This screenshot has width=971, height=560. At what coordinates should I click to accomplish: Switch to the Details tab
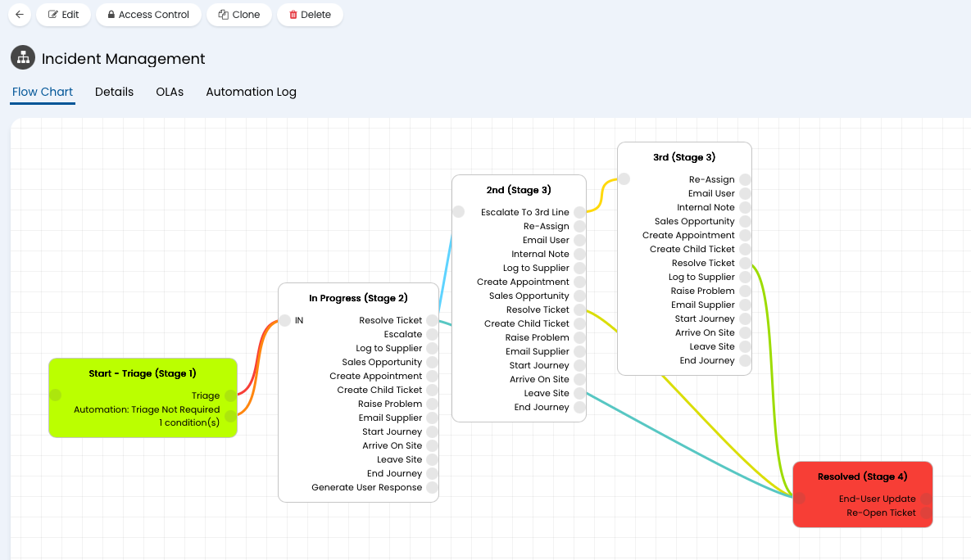coord(114,92)
